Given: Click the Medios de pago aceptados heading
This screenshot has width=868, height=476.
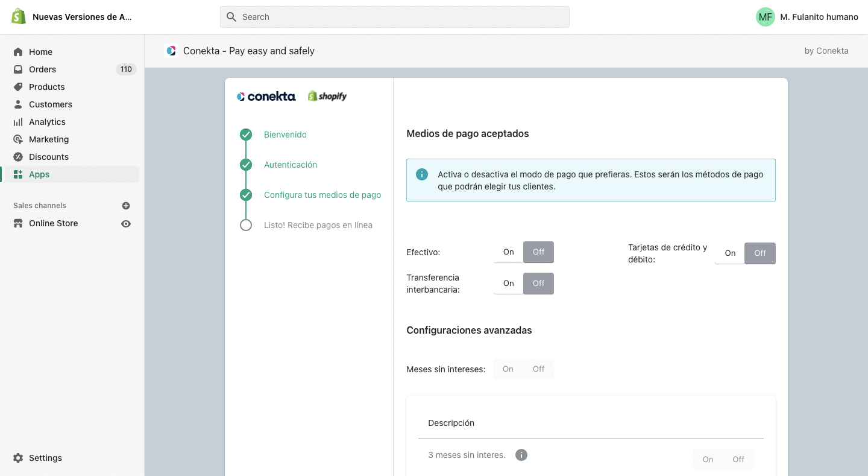Looking at the screenshot, I should coord(468,133).
